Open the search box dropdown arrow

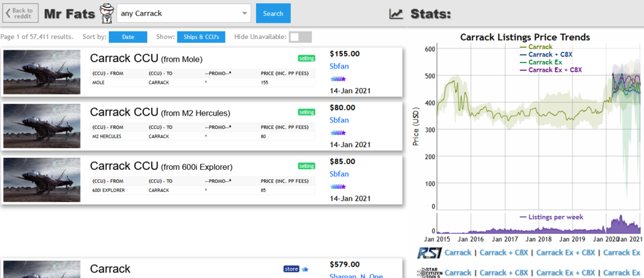coord(244,13)
